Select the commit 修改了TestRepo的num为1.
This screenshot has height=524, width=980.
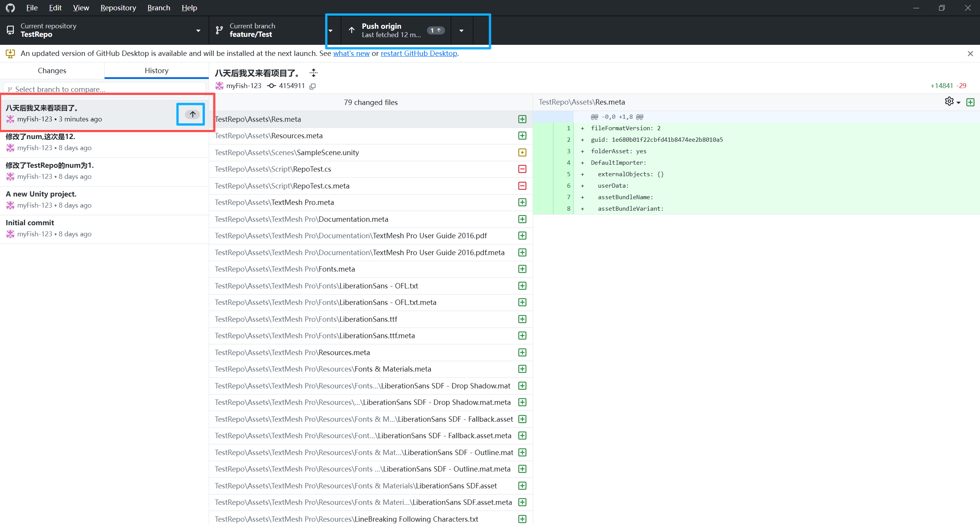coord(104,171)
